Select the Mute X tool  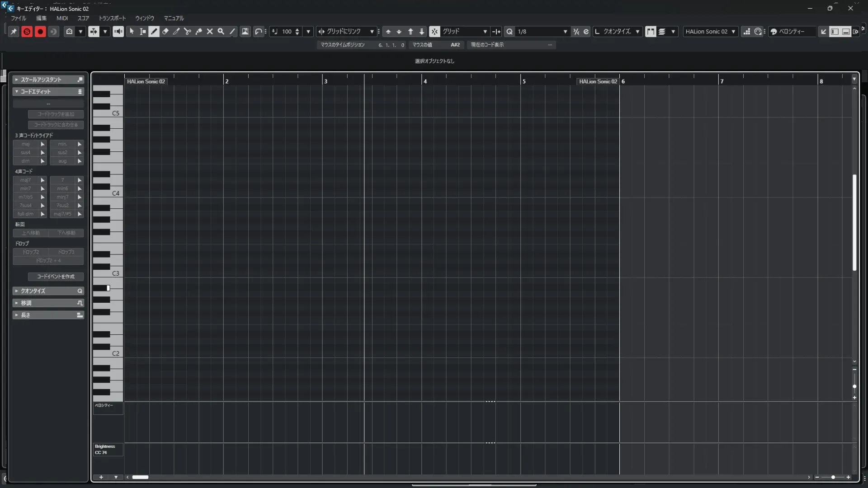[x=210, y=32]
